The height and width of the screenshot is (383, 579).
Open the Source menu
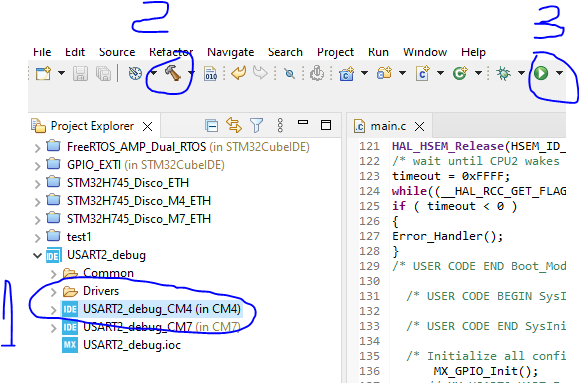[117, 52]
